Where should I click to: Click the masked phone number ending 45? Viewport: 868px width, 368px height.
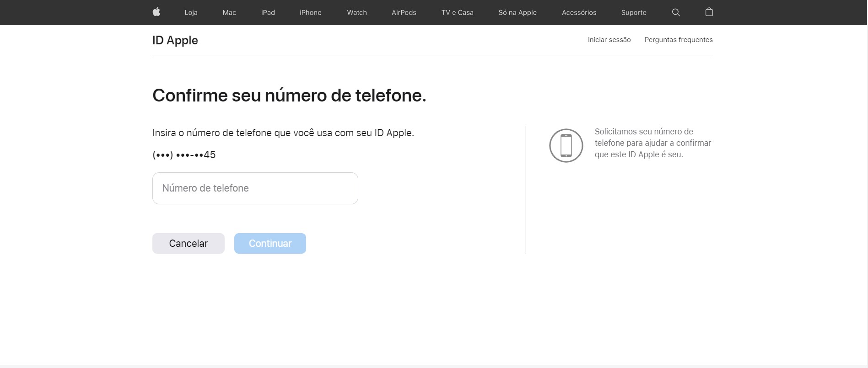point(184,155)
